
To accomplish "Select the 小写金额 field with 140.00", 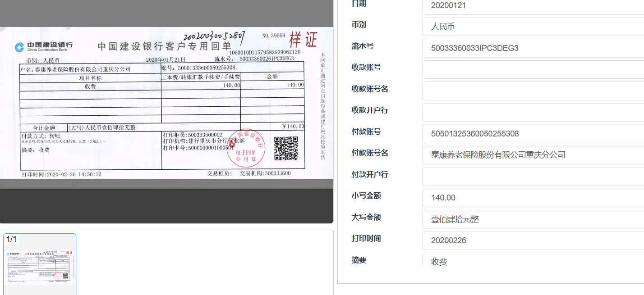I will coord(532,198).
